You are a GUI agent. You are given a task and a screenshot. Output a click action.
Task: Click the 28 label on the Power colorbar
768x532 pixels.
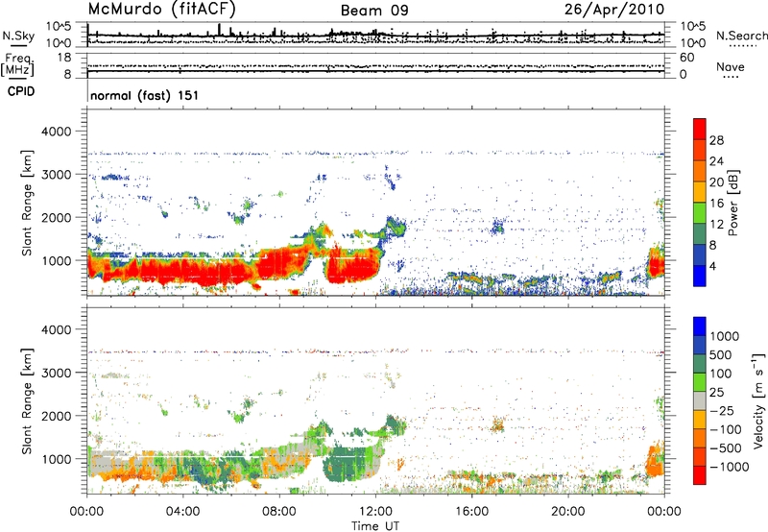coord(716,140)
